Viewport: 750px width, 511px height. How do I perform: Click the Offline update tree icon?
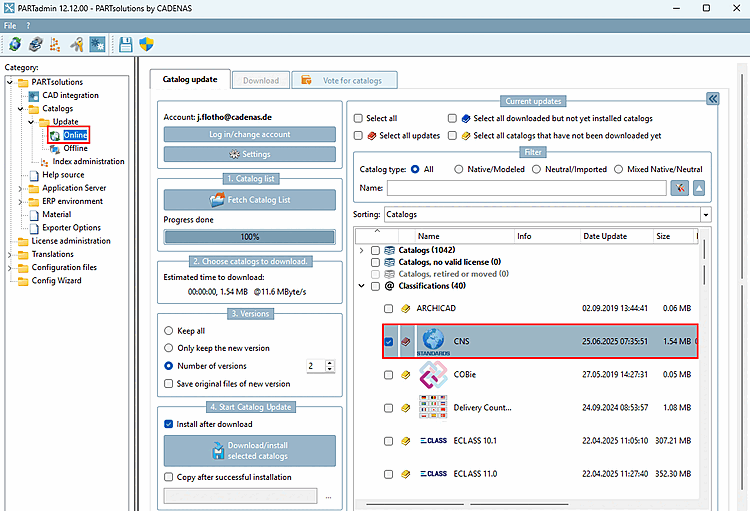pos(55,149)
